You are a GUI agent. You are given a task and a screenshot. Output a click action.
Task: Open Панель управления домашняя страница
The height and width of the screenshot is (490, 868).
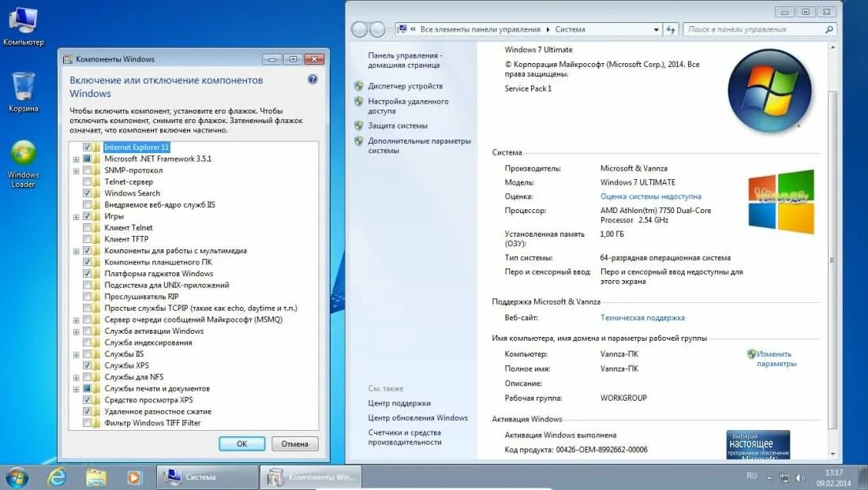tap(405, 60)
